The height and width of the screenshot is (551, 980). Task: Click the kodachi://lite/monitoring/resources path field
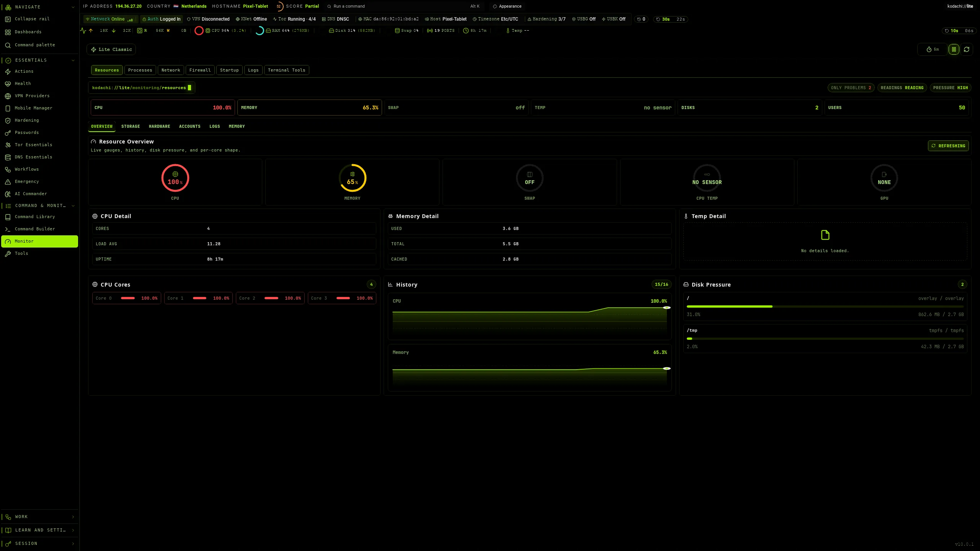tap(142, 88)
